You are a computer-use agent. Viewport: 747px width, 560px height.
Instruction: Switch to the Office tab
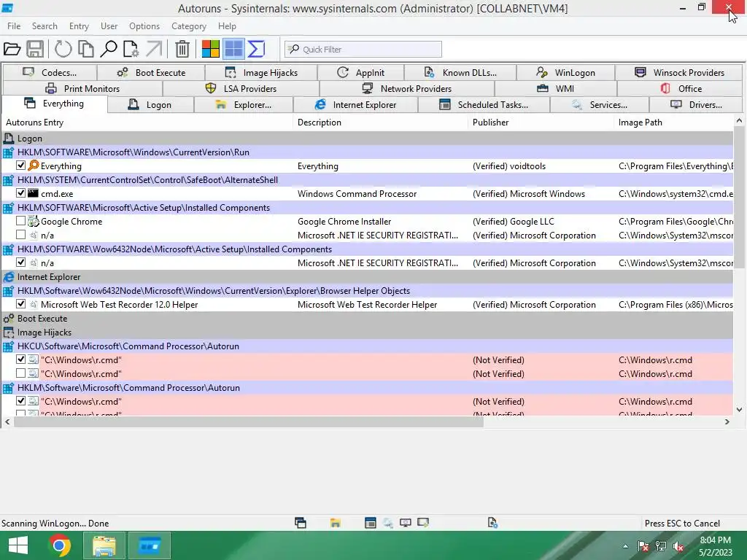pyautogui.click(x=681, y=88)
